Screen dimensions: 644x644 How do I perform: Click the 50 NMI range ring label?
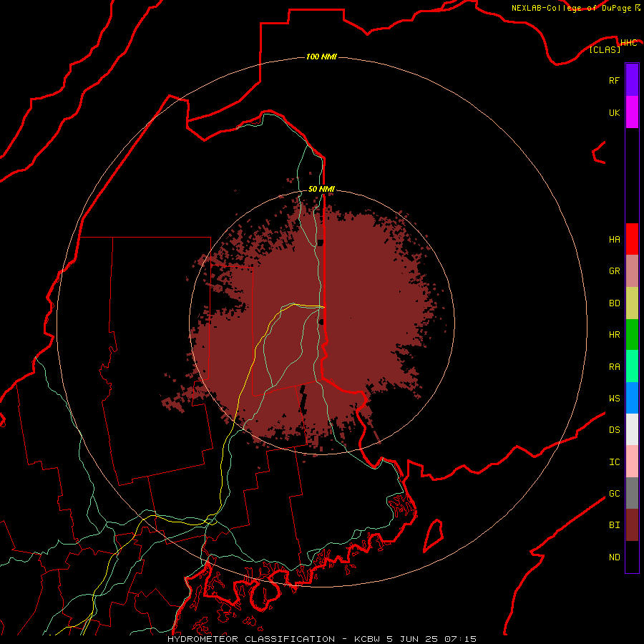pos(321,189)
